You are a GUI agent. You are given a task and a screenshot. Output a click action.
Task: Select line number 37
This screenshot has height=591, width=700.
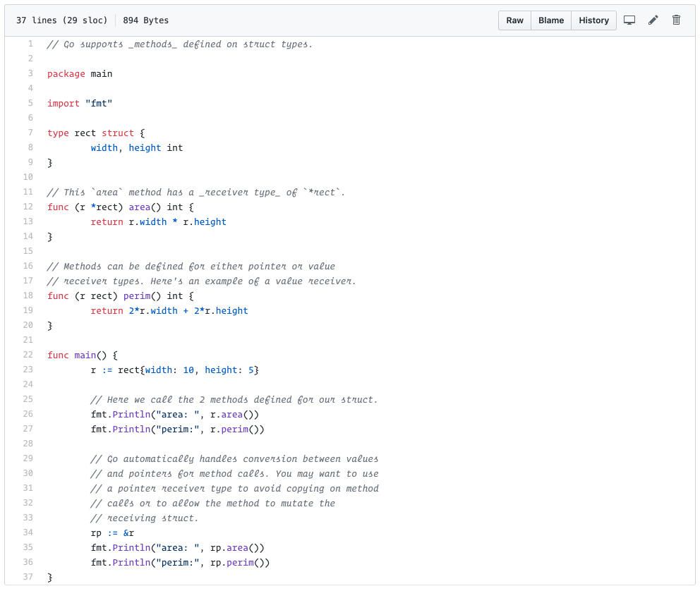coord(28,577)
